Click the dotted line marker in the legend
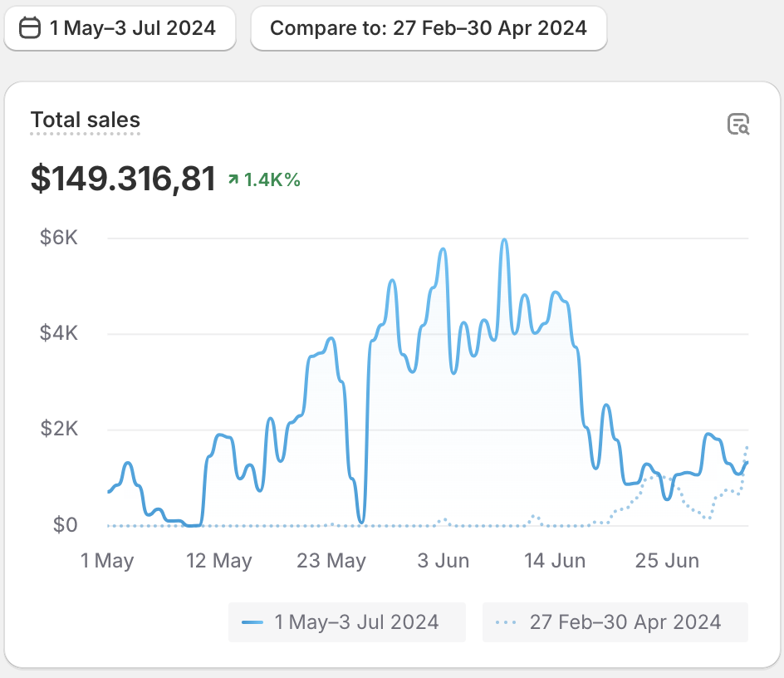Screen dimensions: 784x678 pyautogui.click(x=507, y=622)
